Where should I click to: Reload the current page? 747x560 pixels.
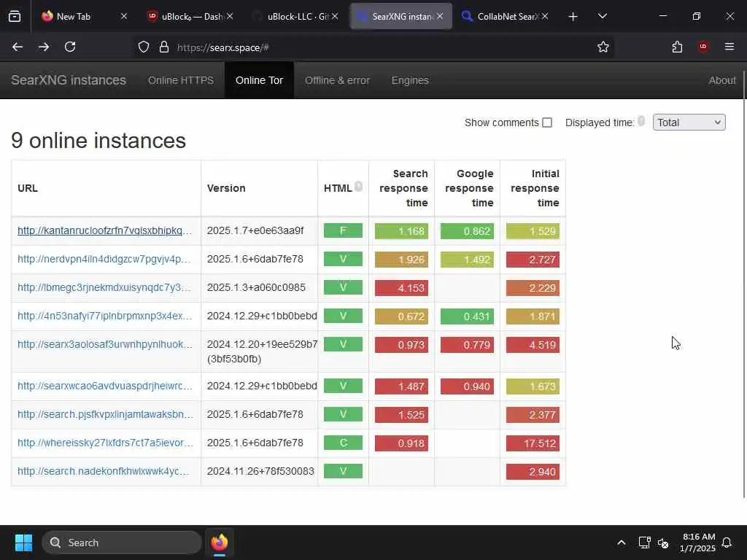(70, 47)
